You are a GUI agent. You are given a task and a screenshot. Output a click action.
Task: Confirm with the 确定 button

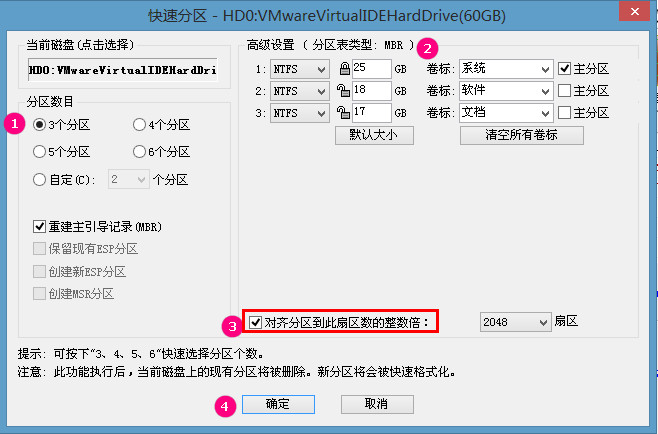[278, 404]
